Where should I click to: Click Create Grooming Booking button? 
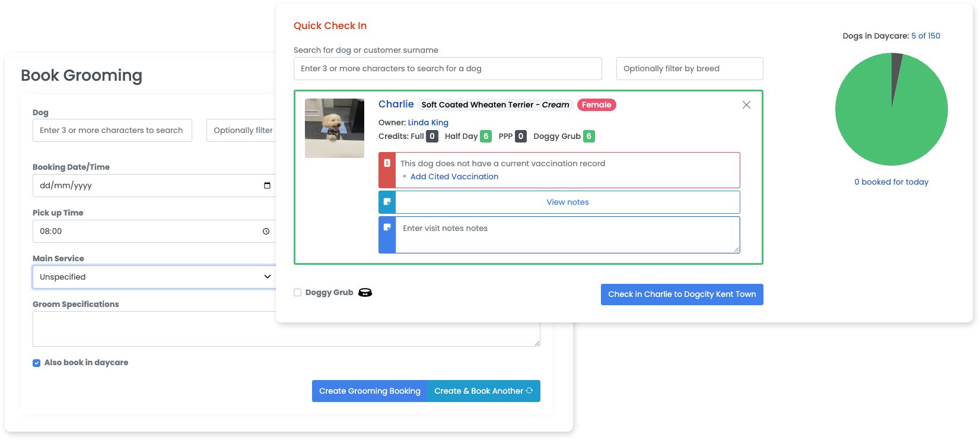[x=370, y=391]
